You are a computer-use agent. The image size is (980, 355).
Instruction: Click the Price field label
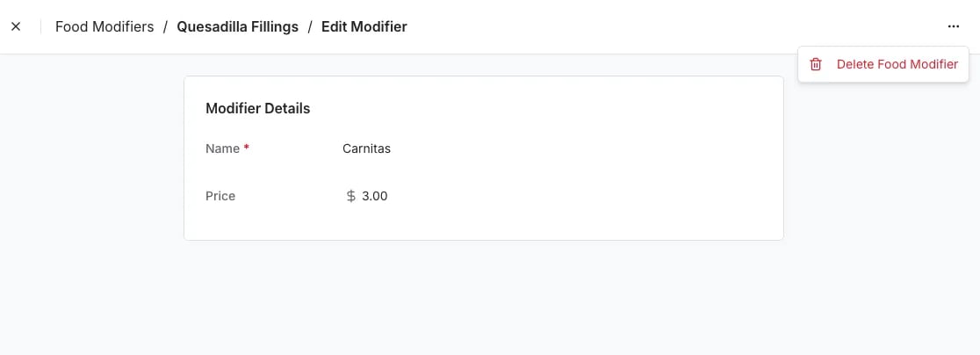(x=220, y=196)
